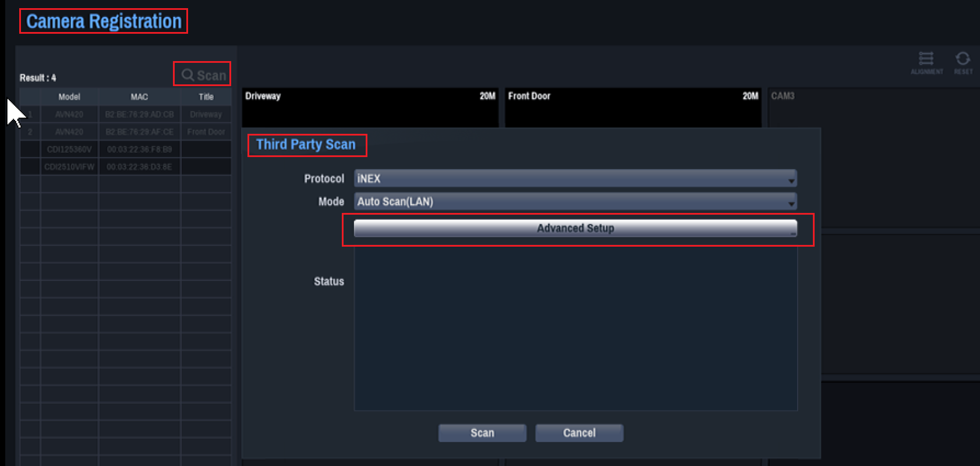The width and height of the screenshot is (980, 466).
Task: Click MAC cell 00:03:22:36:D3:8E
Action: coord(139,167)
